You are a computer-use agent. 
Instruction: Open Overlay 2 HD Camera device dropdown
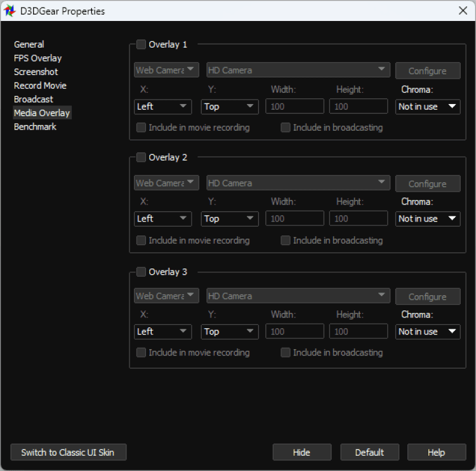point(298,183)
